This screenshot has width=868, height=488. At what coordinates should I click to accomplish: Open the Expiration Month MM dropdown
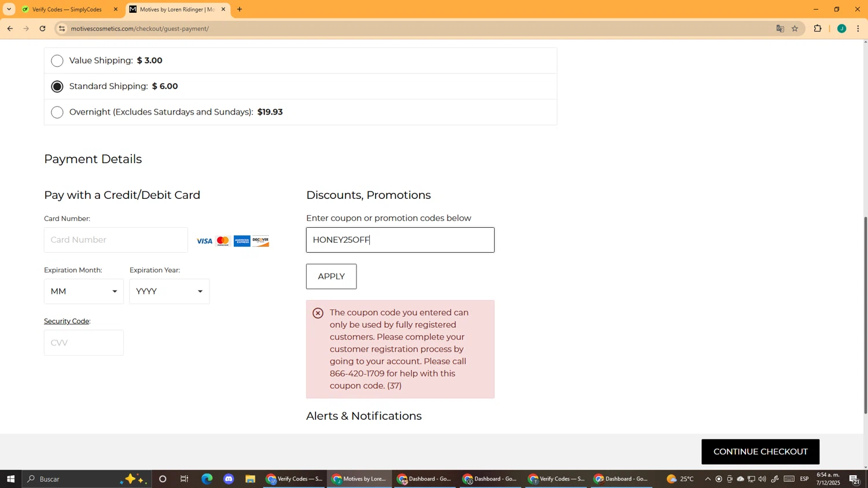tap(84, 291)
